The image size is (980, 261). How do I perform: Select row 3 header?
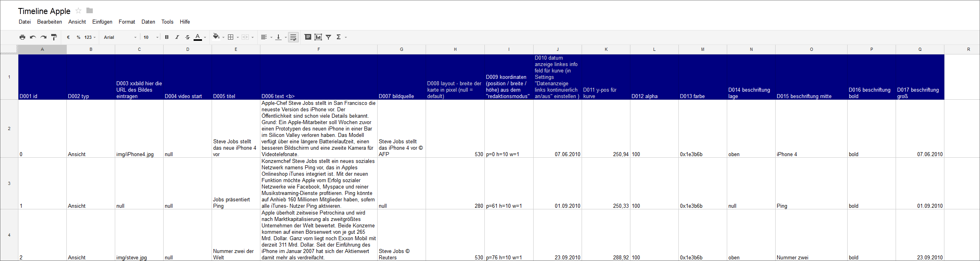pos(9,183)
